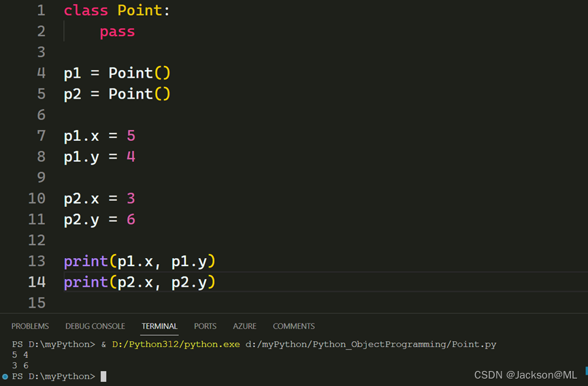
Task: Click the print call on line 13
Action: (85, 261)
